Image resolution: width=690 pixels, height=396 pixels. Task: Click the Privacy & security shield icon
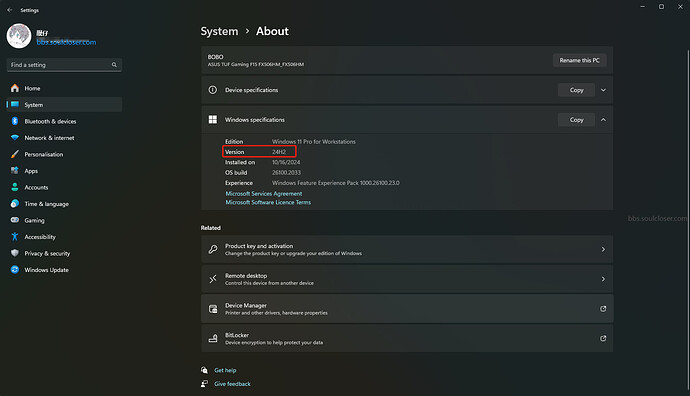(15, 253)
